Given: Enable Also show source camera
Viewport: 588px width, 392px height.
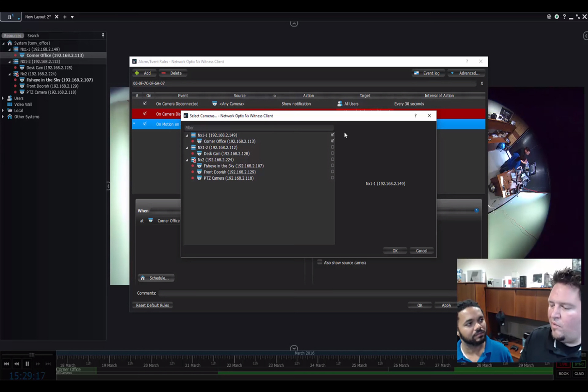Looking at the screenshot, I should pos(320,262).
